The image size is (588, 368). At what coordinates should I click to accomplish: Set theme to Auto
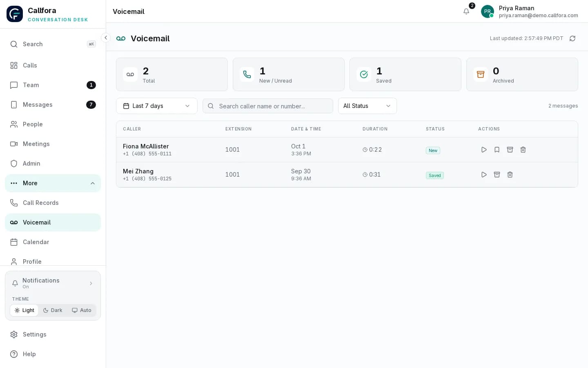pyautogui.click(x=82, y=310)
